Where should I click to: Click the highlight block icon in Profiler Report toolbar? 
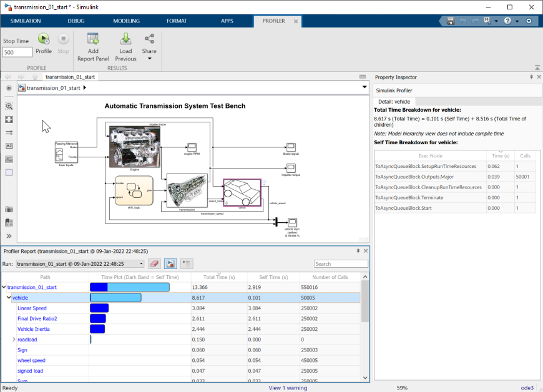(x=170, y=263)
